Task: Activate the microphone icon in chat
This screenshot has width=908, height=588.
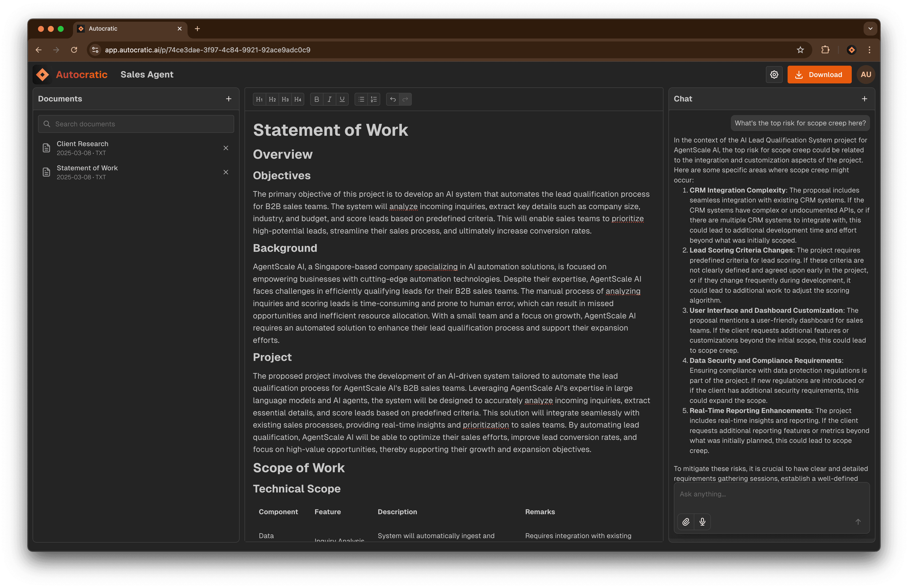Action: click(x=702, y=522)
